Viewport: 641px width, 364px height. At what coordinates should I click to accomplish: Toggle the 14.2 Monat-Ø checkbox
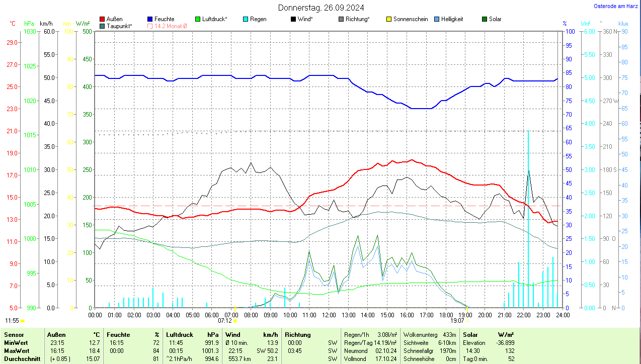click(x=150, y=26)
